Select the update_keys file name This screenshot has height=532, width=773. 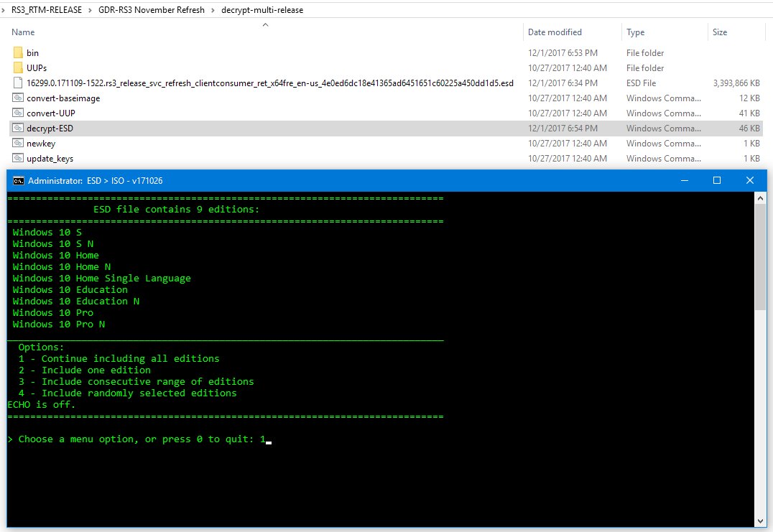tap(50, 159)
